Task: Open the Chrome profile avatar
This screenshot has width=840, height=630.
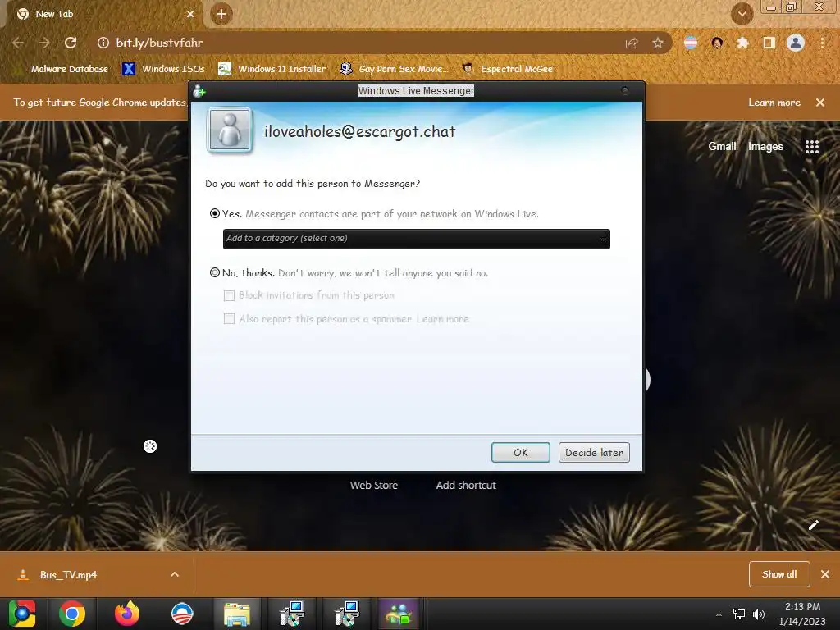Action: tap(796, 43)
